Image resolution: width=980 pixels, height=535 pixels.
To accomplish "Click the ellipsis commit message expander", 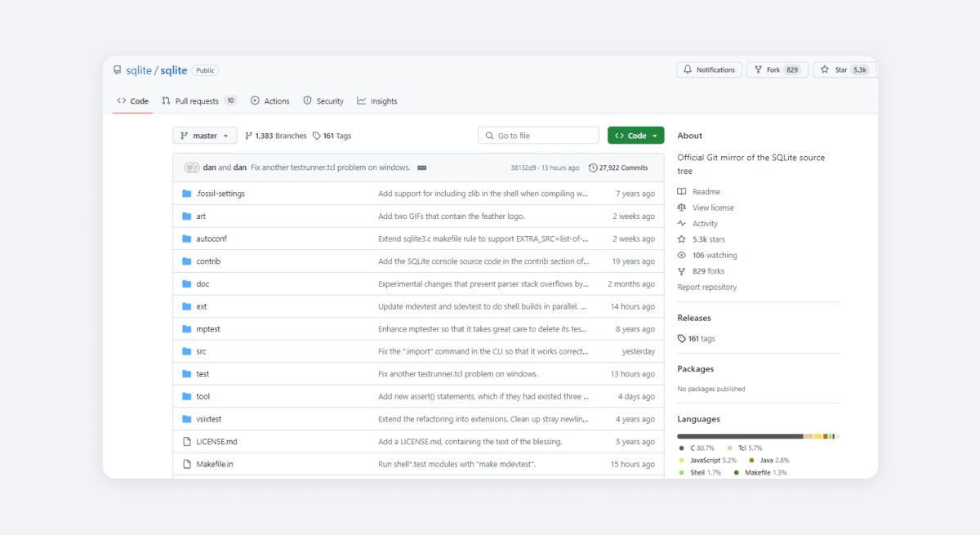I will tap(421, 167).
